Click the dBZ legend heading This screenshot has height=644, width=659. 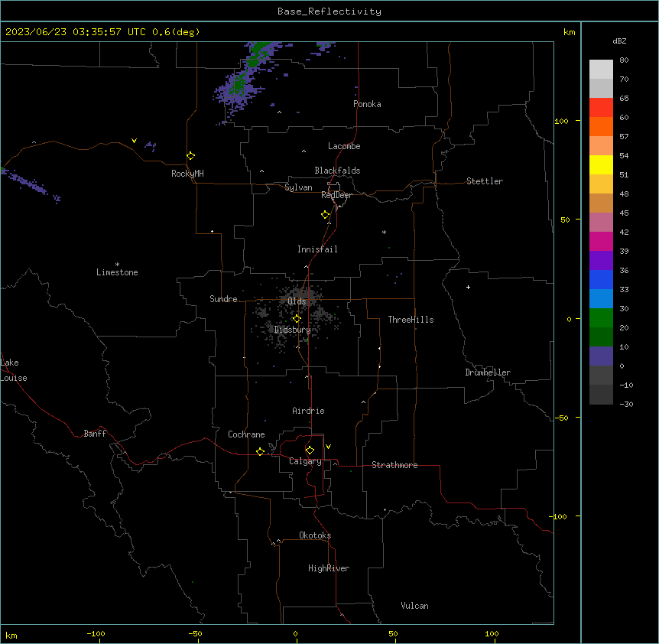point(619,41)
